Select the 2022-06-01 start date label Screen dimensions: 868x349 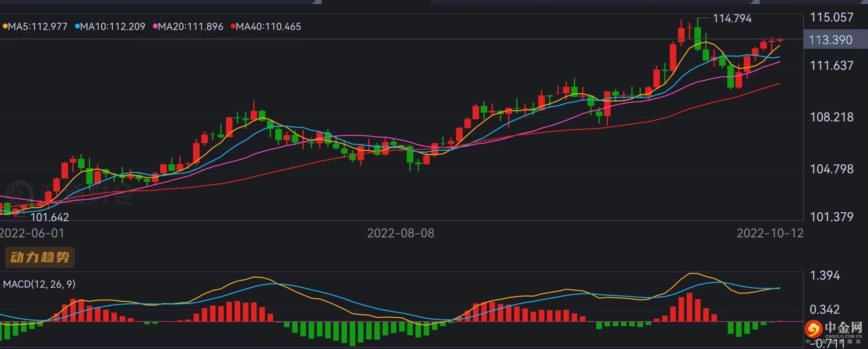coord(32,233)
